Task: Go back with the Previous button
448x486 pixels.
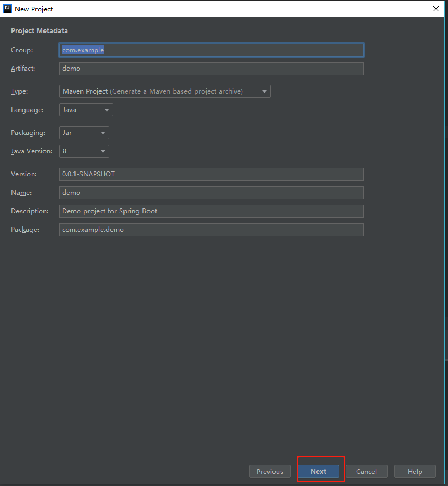Action: [x=270, y=471]
